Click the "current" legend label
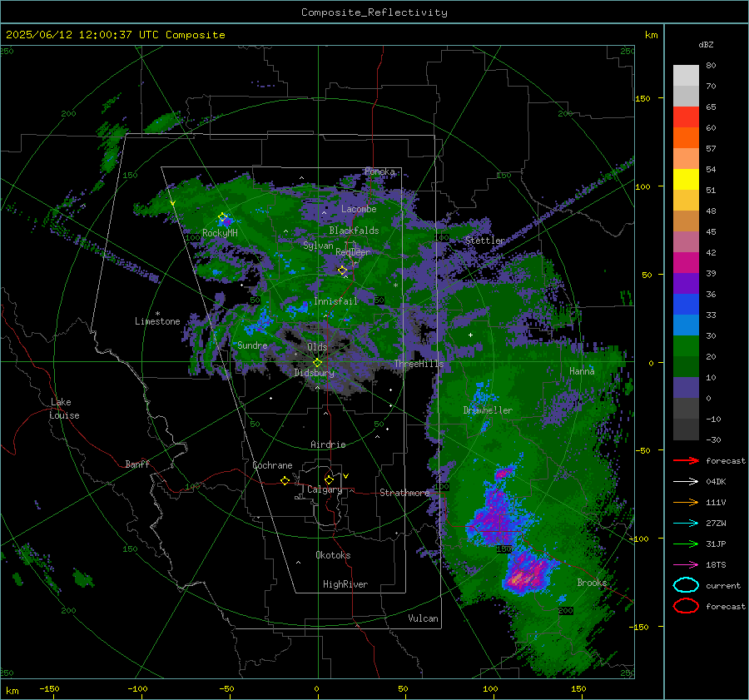 [x=723, y=585]
